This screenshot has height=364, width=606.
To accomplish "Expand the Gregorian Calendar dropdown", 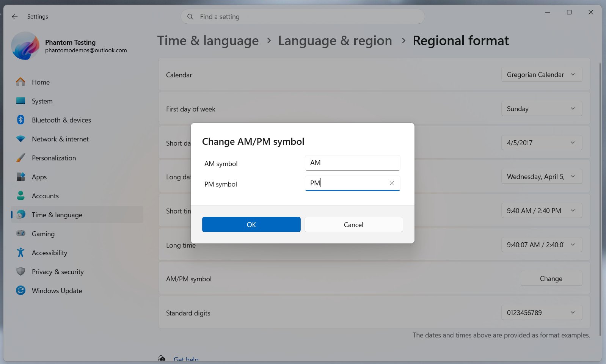I will click(541, 75).
